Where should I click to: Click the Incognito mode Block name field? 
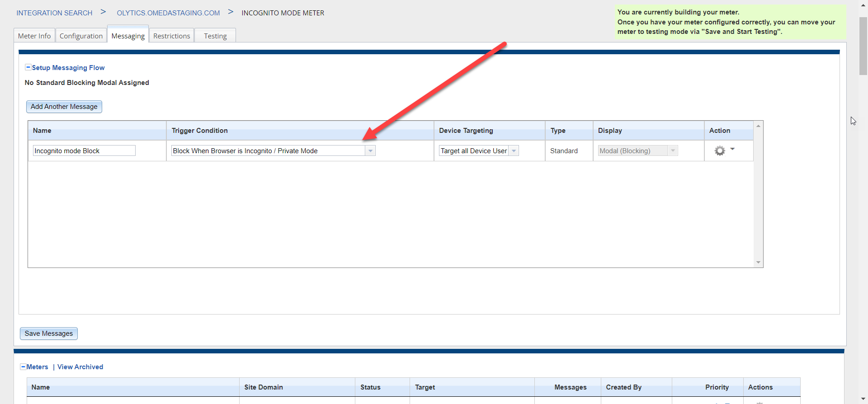tap(84, 151)
